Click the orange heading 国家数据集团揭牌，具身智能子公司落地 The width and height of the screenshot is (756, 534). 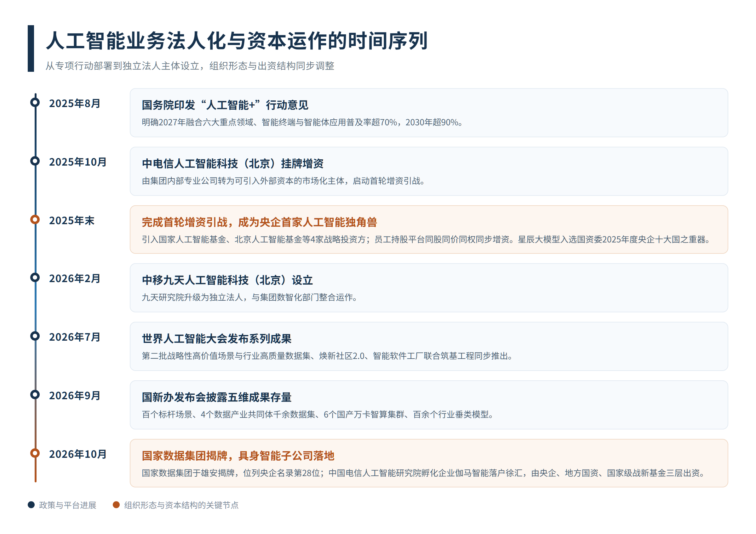(x=238, y=456)
